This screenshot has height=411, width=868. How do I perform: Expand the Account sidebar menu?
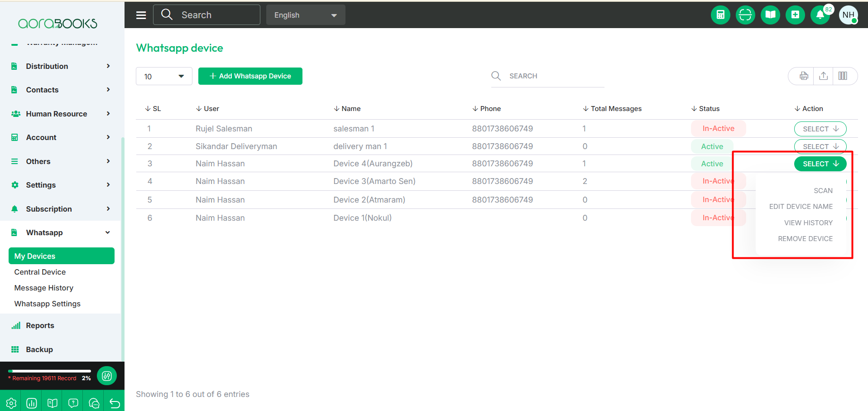tap(61, 137)
